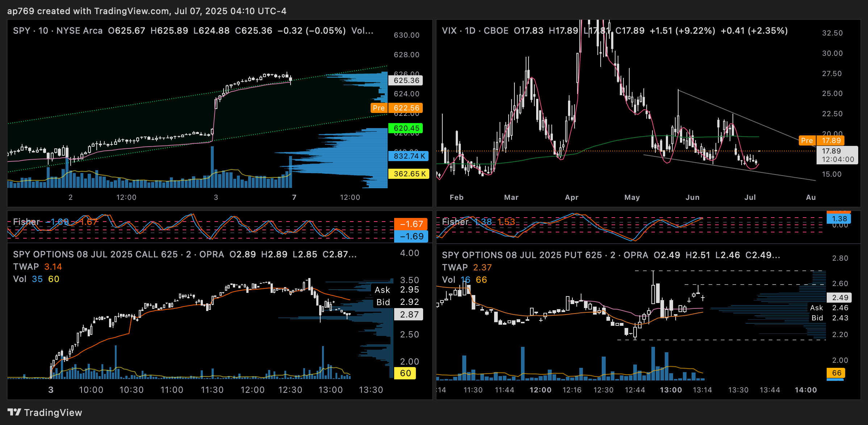This screenshot has width=868, height=425.
Task: Click the SPY low value L624.88
Action: pyautogui.click(x=211, y=30)
